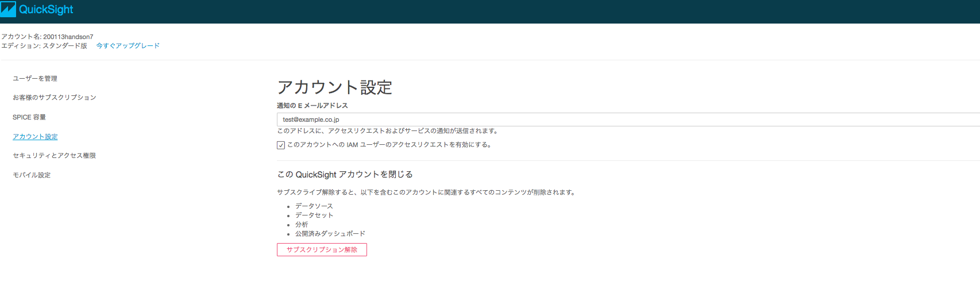Open モバイル設定 in sidebar
980x285 pixels.
pos(32,175)
